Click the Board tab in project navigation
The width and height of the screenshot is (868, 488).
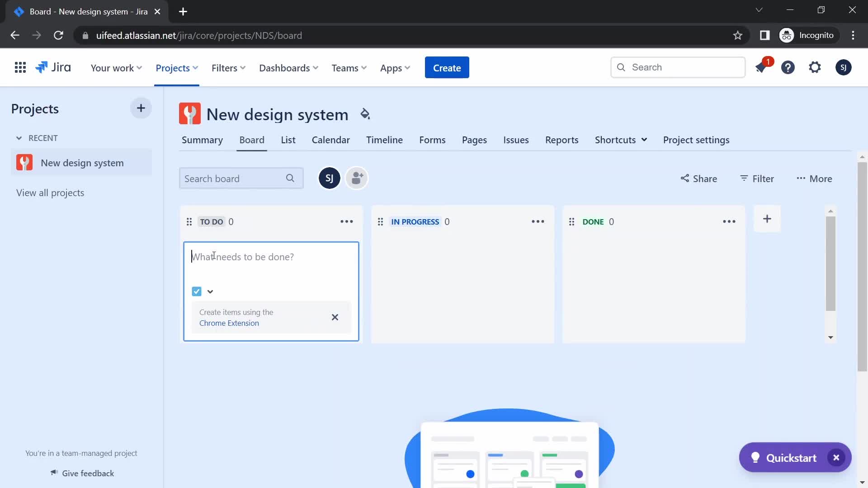[251, 140]
